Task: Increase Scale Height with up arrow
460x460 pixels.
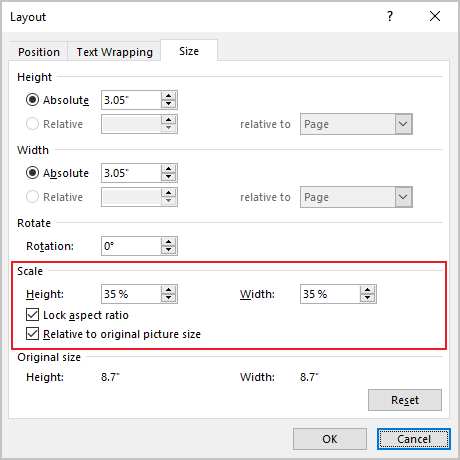Action: (x=169, y=290)
